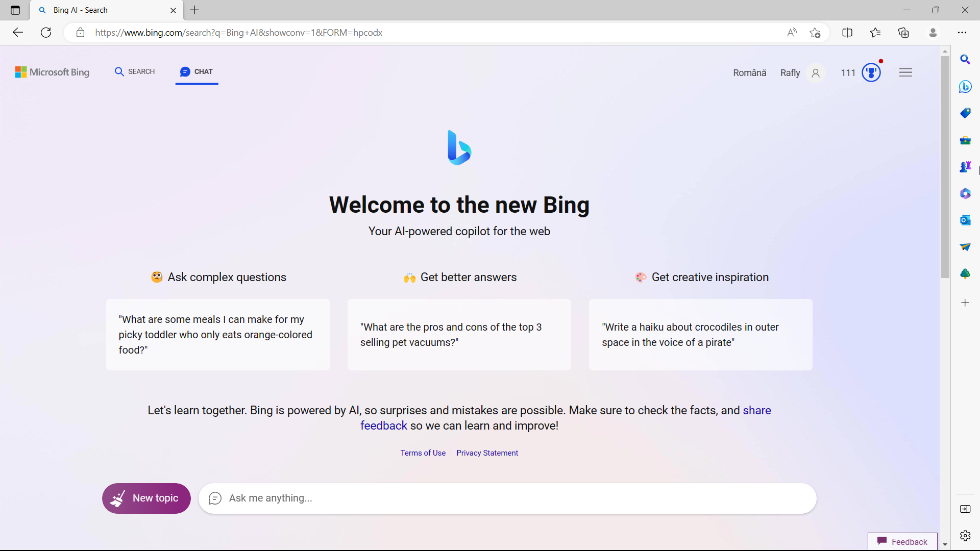Add a sidebar app via plus icon

(965, 303)
